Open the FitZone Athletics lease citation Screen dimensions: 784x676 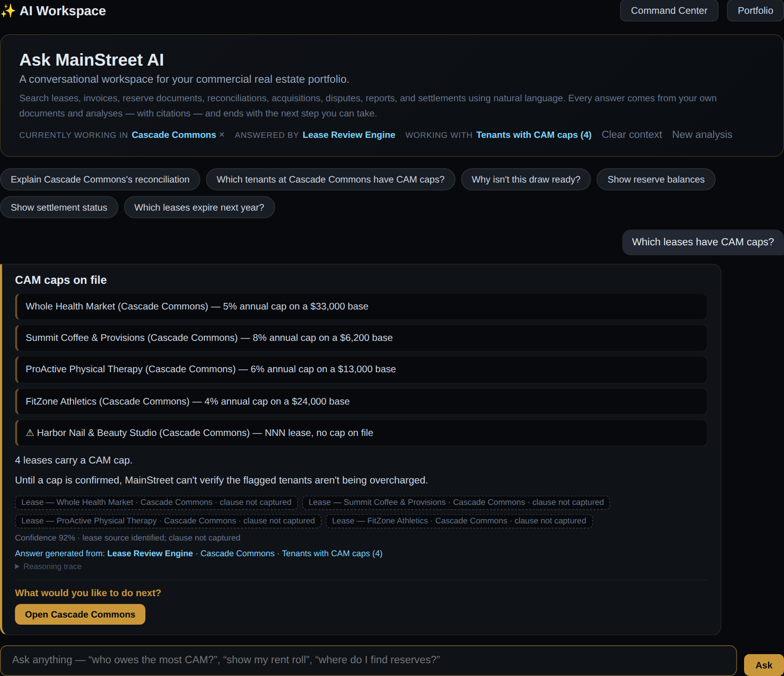459,521
